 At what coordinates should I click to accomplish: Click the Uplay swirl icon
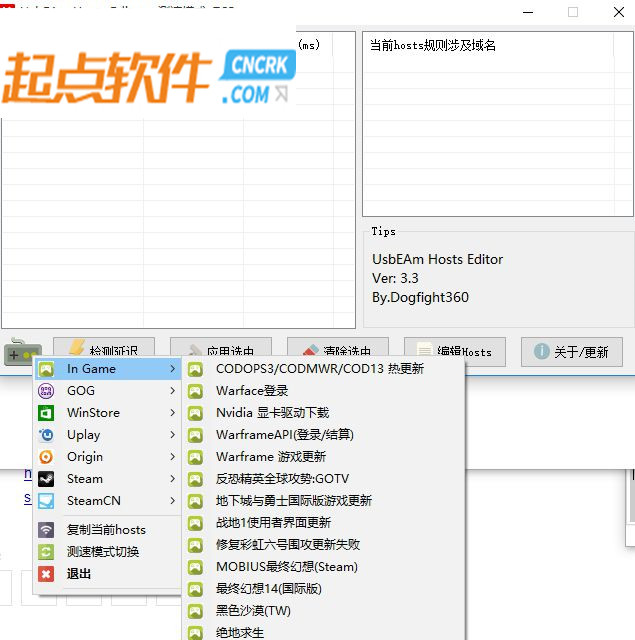[x=46, y=435]
